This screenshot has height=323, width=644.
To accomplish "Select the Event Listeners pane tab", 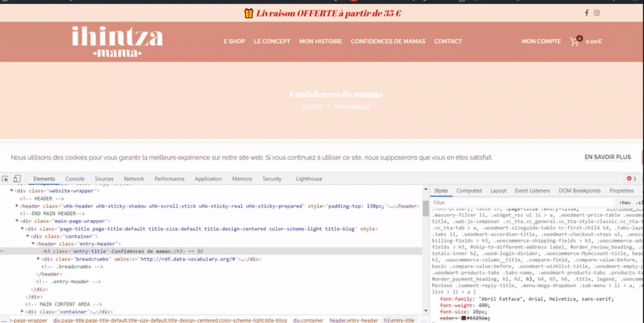I will 533,191.
